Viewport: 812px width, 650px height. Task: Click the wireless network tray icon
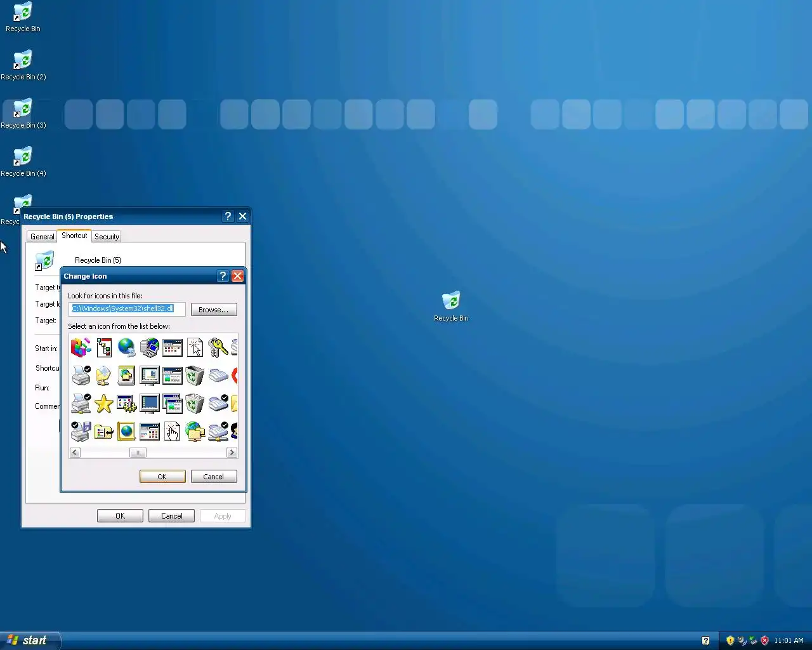(x=742, y=640)
